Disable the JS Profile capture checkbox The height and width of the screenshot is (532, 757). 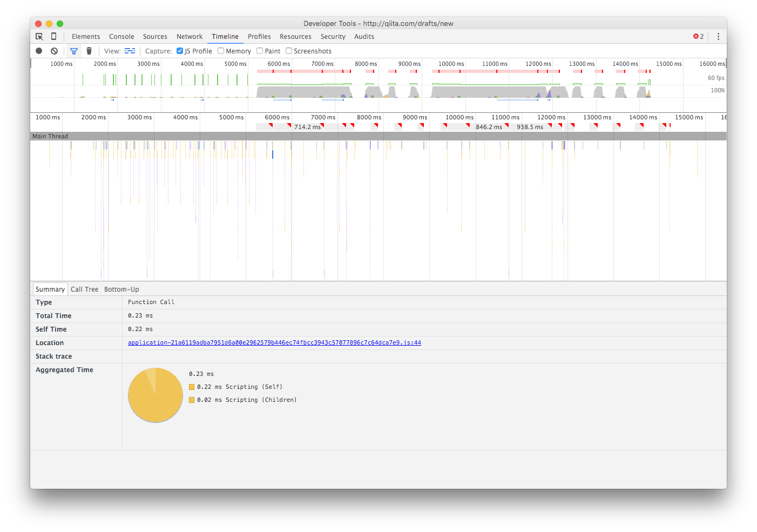tap(179, 51)
